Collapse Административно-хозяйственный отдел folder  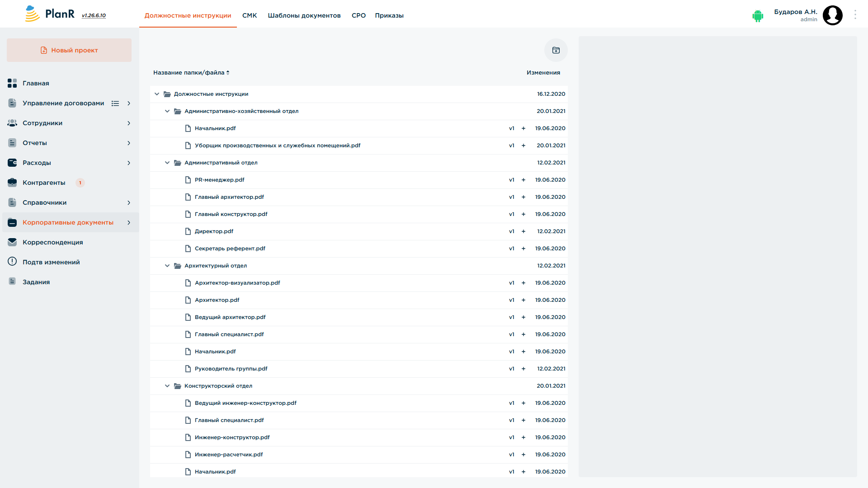point(167,111)
